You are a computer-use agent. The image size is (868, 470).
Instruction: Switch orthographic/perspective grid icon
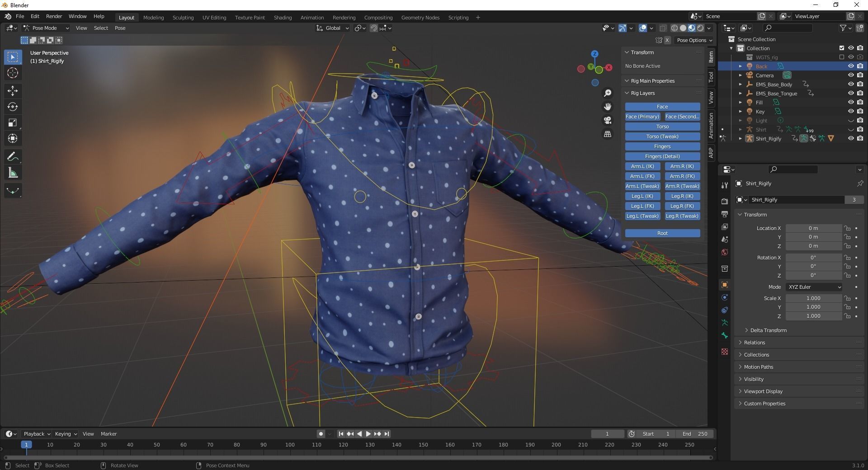coord(608,134)
